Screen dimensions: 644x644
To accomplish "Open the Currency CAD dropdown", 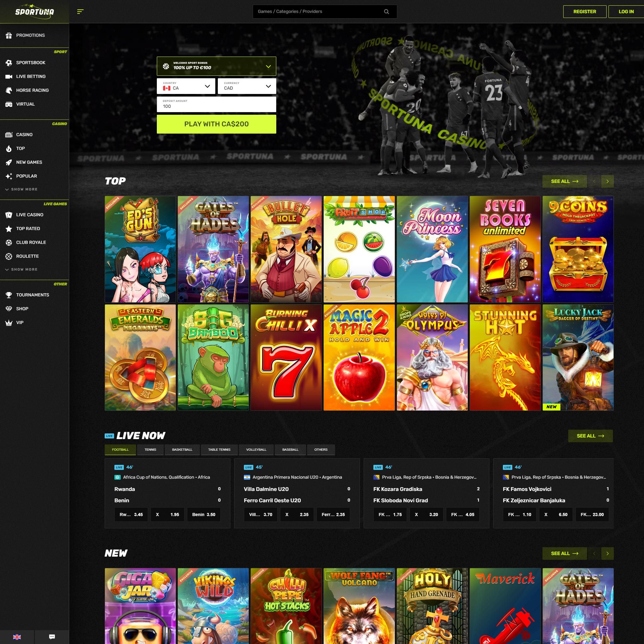I will [x=247, y=86].
